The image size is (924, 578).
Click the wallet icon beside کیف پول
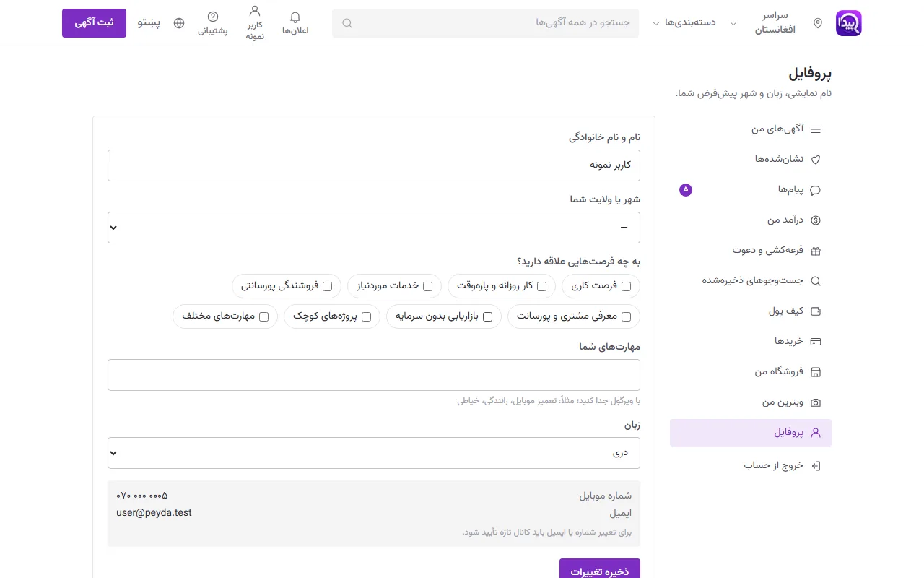pos(816,311)
